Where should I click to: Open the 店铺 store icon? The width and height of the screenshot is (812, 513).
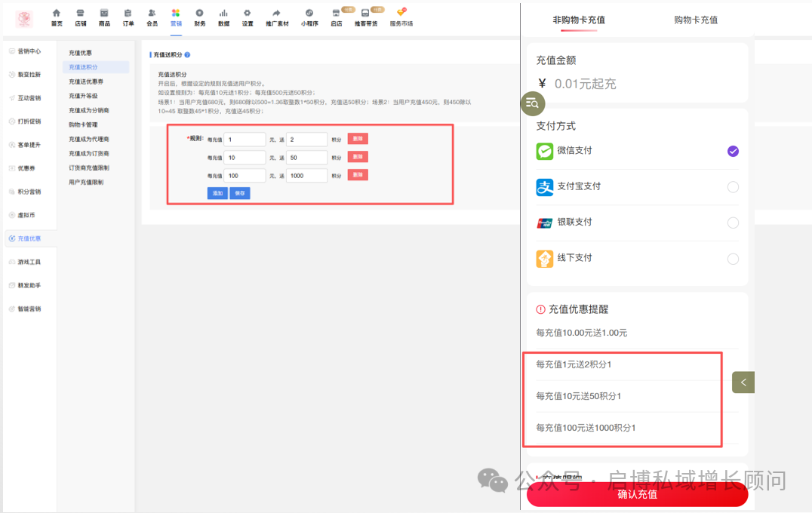(x=80, y=14)
